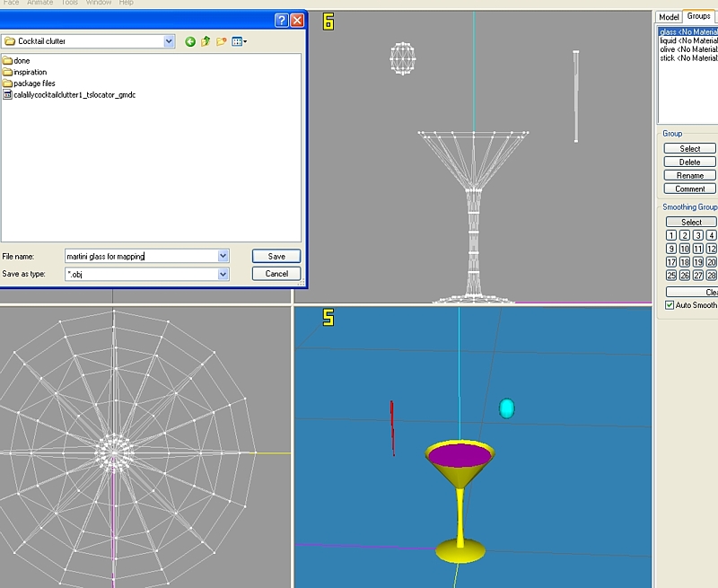
Task: Toggle smoothing group 1
Action: point(671,235)
